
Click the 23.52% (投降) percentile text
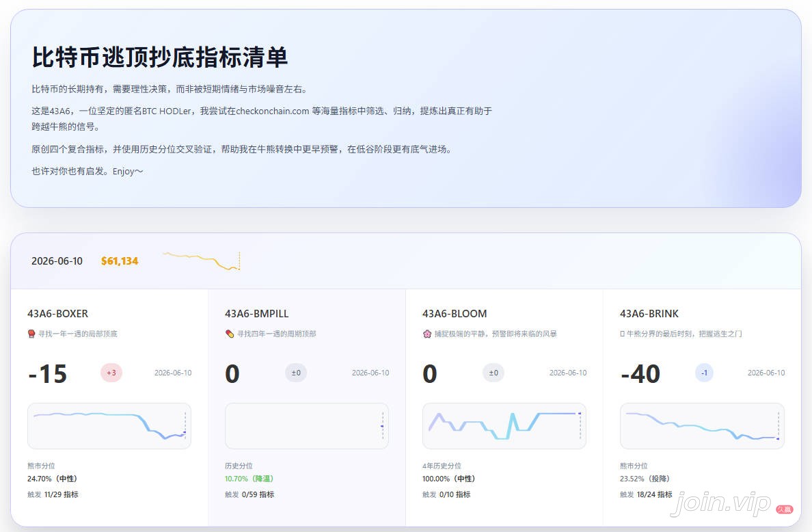point(645,479)
